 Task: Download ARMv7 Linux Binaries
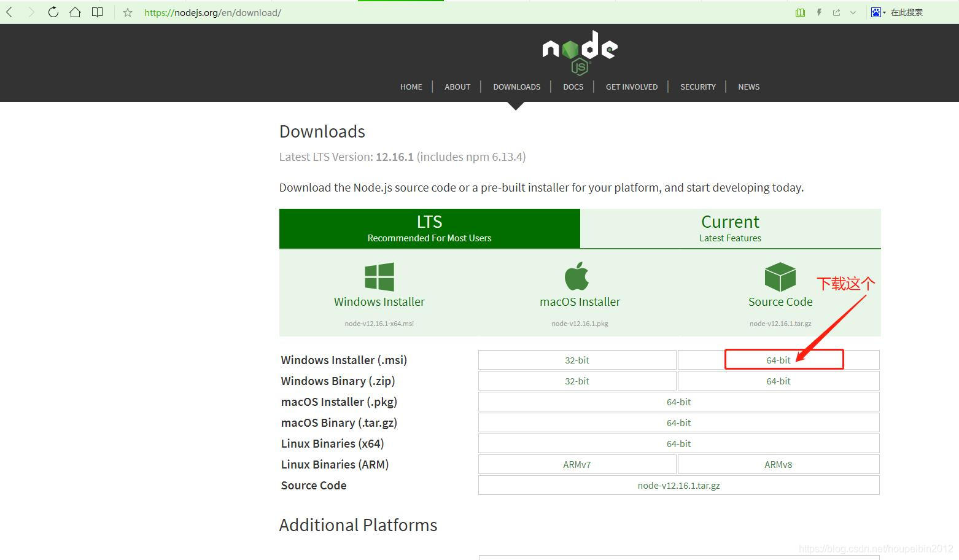(577, 465)
